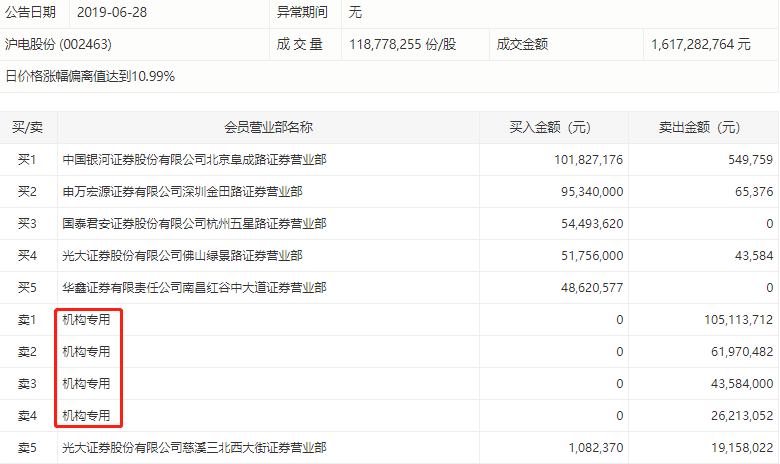Select 机构专用 in the 卖4 row
Screen dimensions: 780x464
(x=86, y=416)
